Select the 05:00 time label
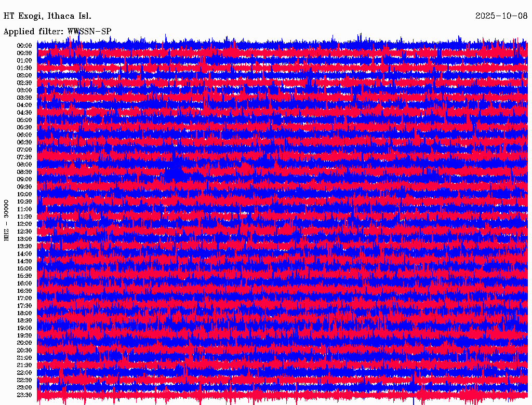The width and height of the screenshot is (532, 405). tap(24, 120)
